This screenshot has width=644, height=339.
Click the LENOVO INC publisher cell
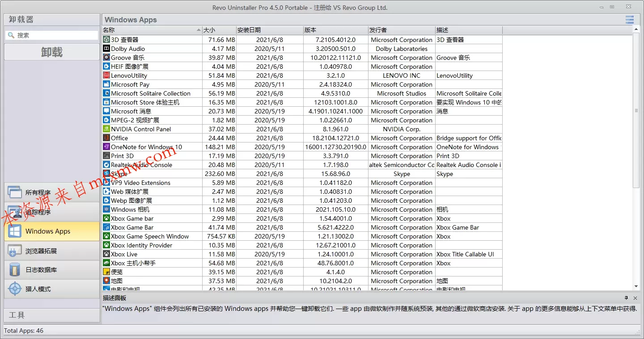click(402, 75)
